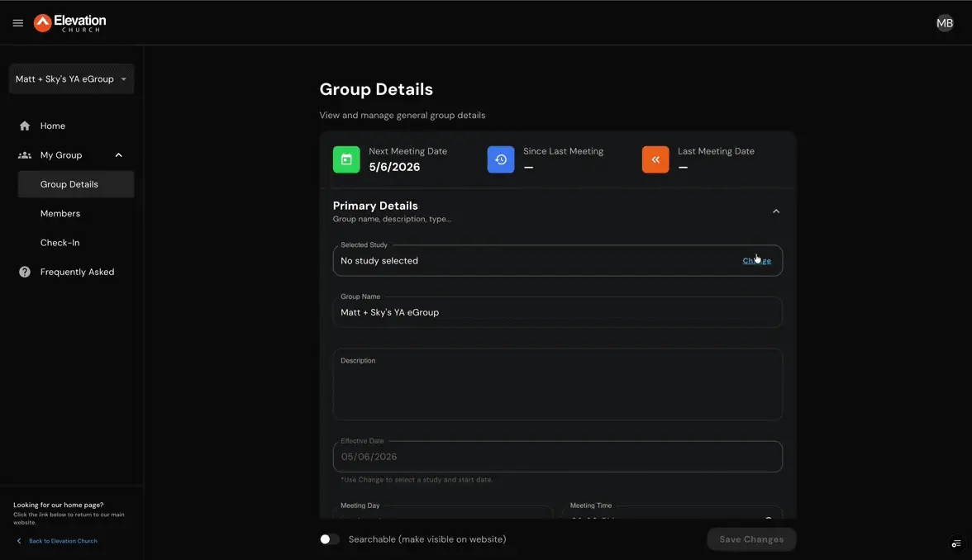Open the MB user avatar menu
This screenshot has height=560, width=972.
[x=944, y=23]
